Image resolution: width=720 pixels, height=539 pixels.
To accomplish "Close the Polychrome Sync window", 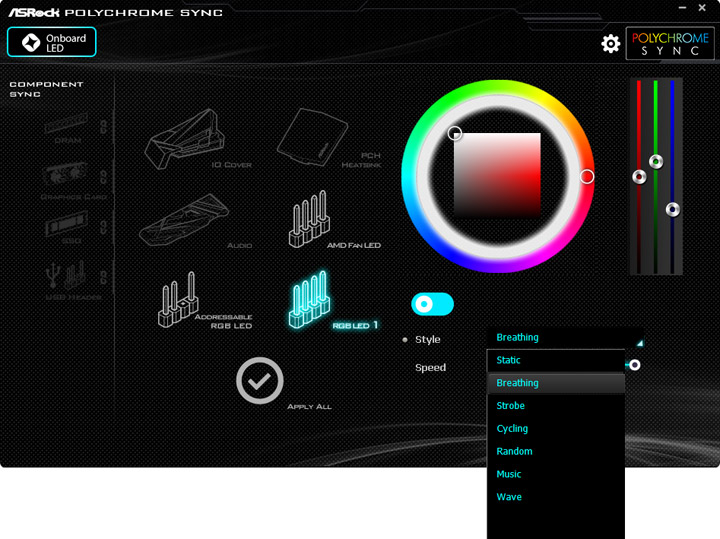I will tap(702, 8).
